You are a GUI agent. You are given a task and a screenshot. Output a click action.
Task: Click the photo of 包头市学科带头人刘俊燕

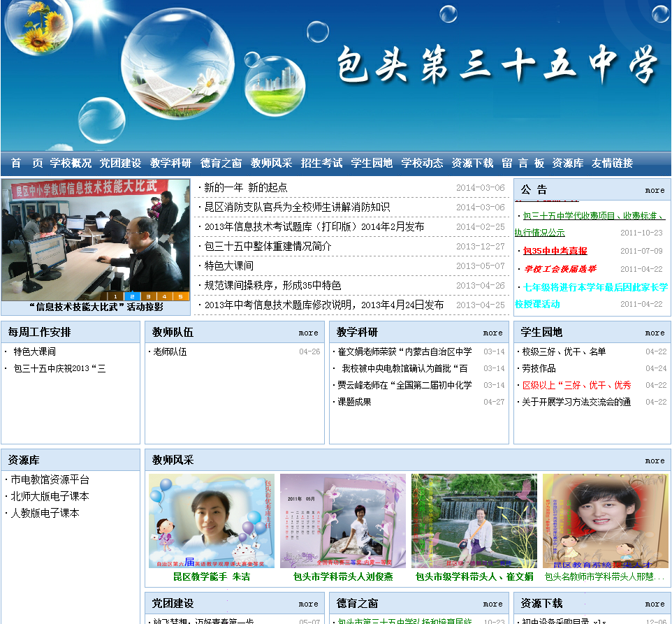(343, 521)
